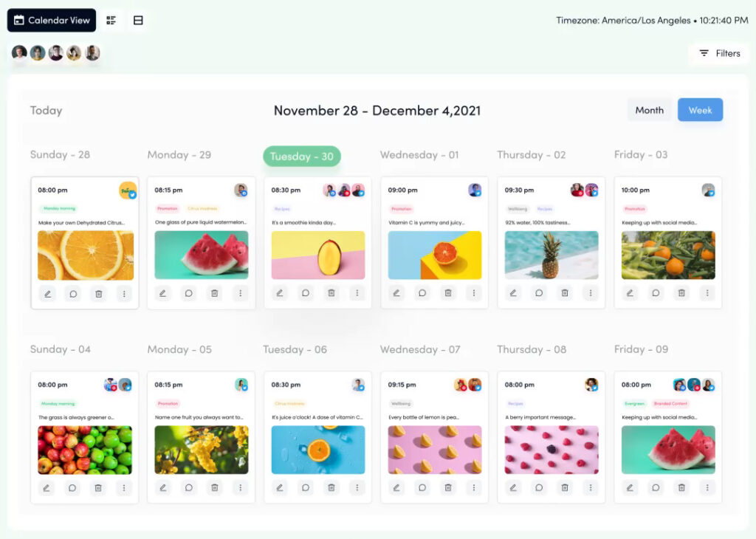Delete the grass is always greener post
This screenshot has width=756, height=539.
click(x=98, y=488)
